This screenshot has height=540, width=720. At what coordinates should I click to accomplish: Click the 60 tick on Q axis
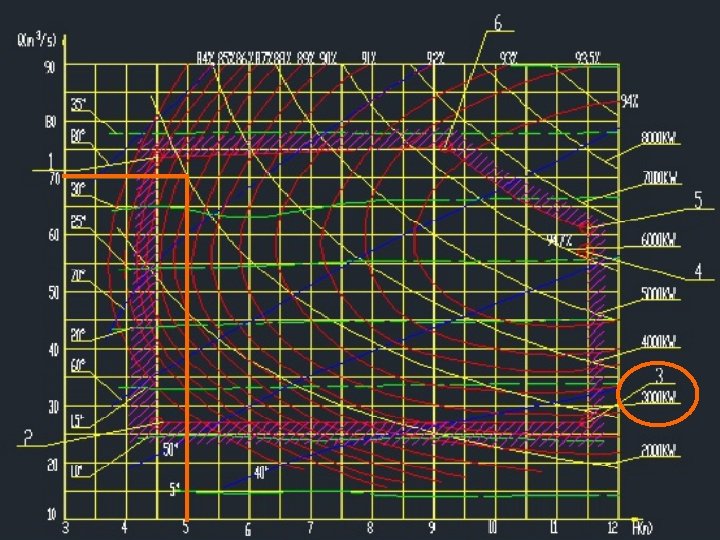(53, 235)
